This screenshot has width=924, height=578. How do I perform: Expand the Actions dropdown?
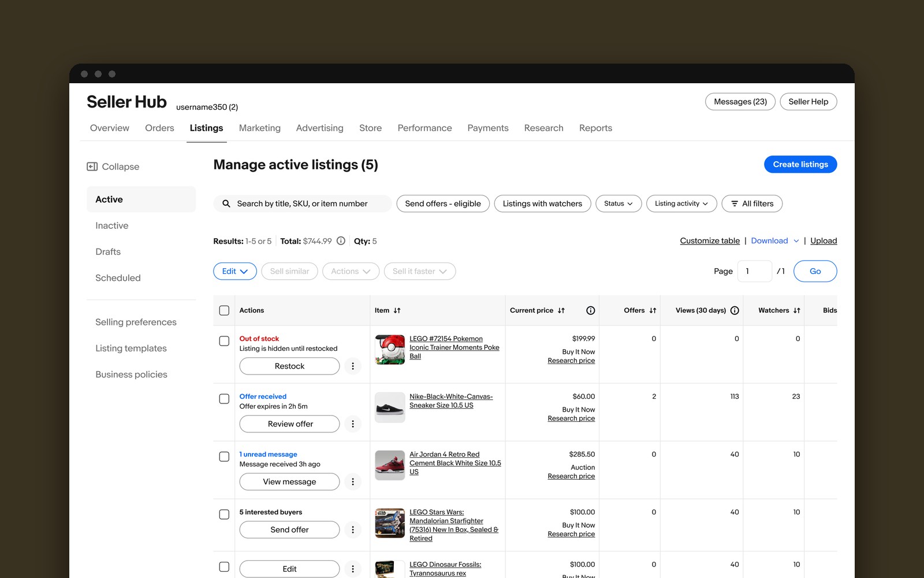pos(351,271)
